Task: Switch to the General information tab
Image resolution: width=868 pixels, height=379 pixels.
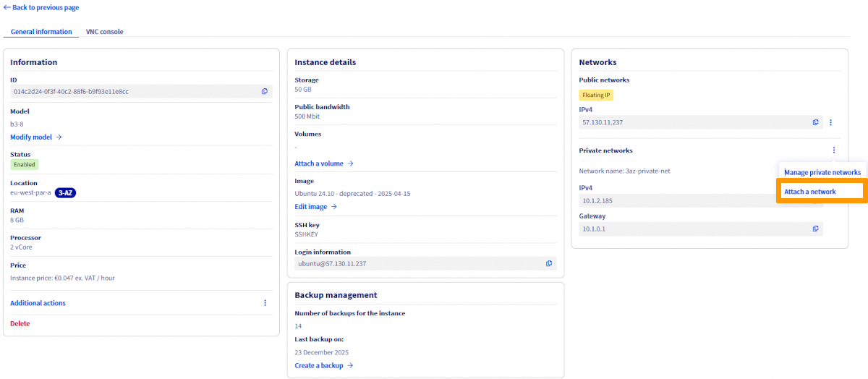Action: point(41,32)
